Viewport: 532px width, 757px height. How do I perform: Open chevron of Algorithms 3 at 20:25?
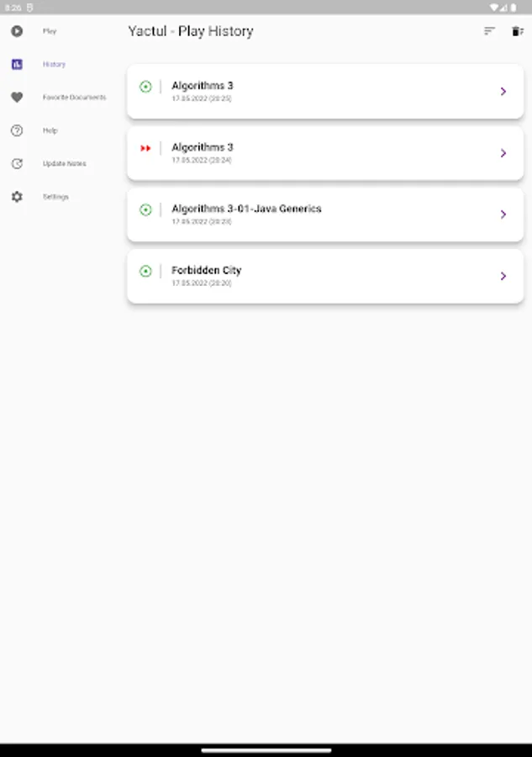(503, 91)
